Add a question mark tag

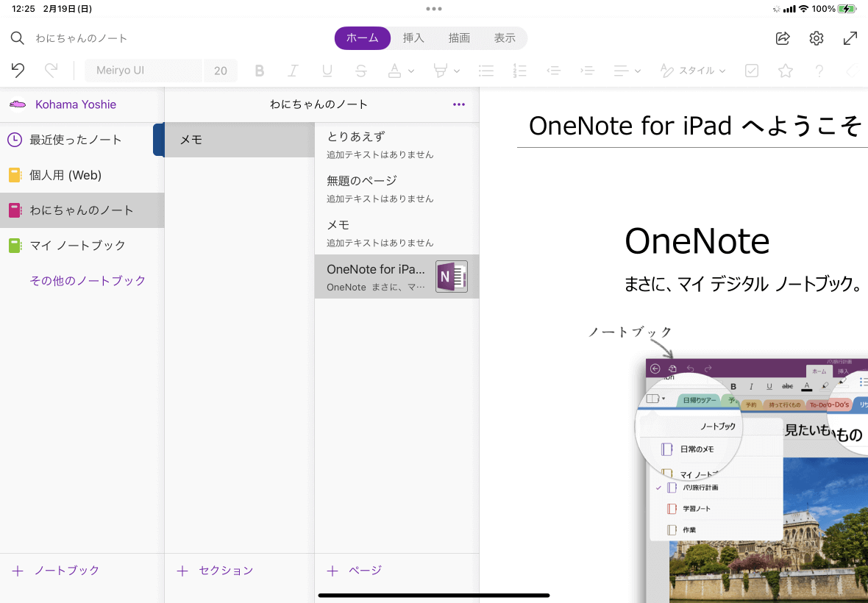819,71
